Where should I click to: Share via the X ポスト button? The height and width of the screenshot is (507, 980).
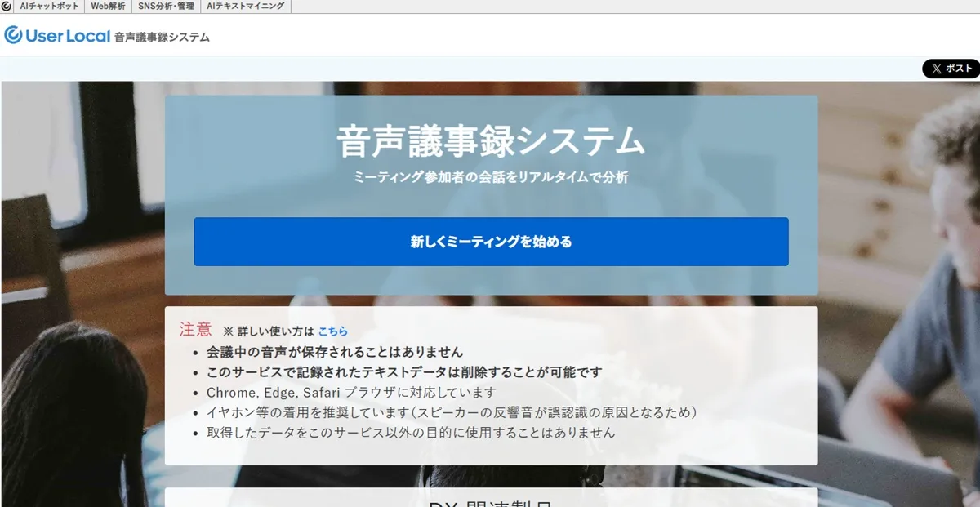pyautogui.click(x=951, y=69)
